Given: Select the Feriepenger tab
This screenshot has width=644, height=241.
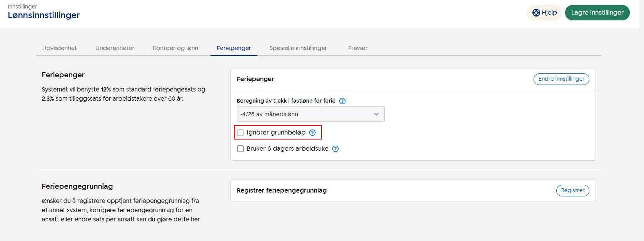Looking at the screenshot, I should [234, 48].
